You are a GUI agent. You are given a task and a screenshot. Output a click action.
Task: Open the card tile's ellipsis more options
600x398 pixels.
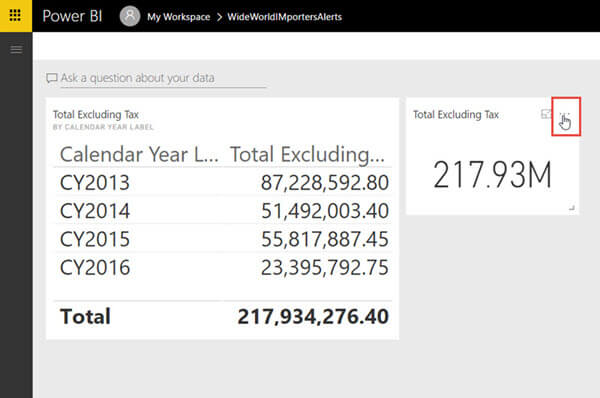tap(565, 114)
